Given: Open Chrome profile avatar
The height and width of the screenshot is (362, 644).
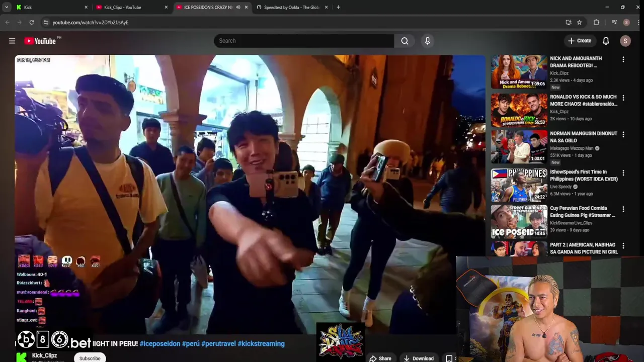Looking at the screenshot, I should point(626,22).
